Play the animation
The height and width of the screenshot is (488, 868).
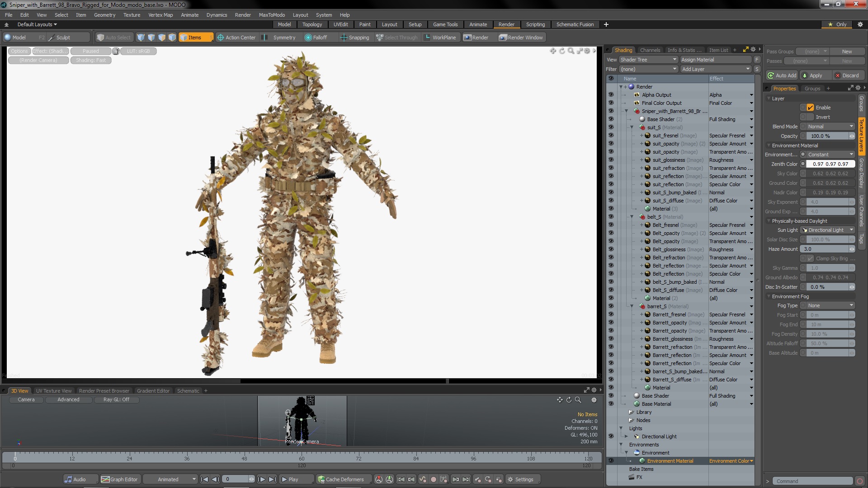pyautogui.click(x=296, y=479)
